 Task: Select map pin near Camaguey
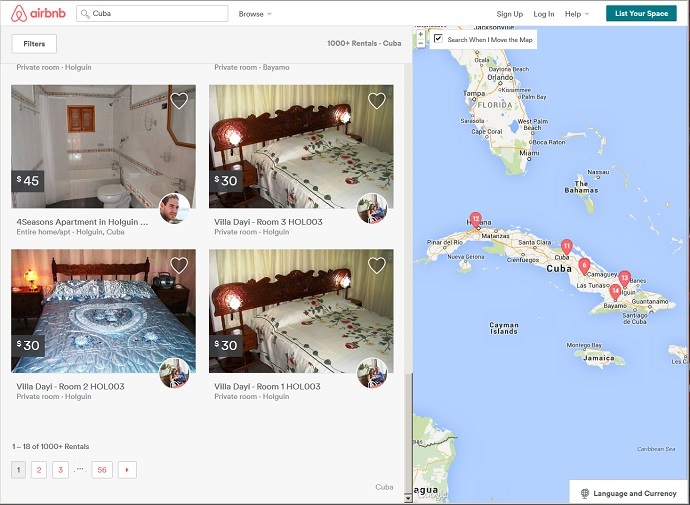(584, 266)
